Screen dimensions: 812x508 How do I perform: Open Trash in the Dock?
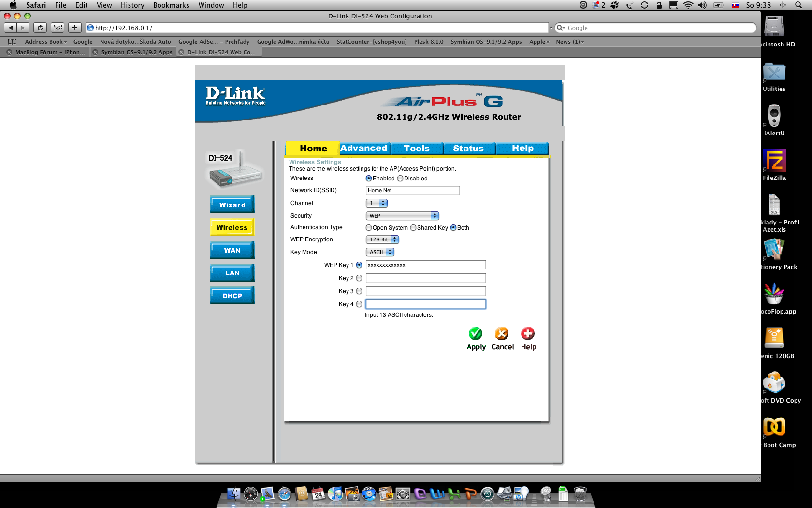coord(580,493)
